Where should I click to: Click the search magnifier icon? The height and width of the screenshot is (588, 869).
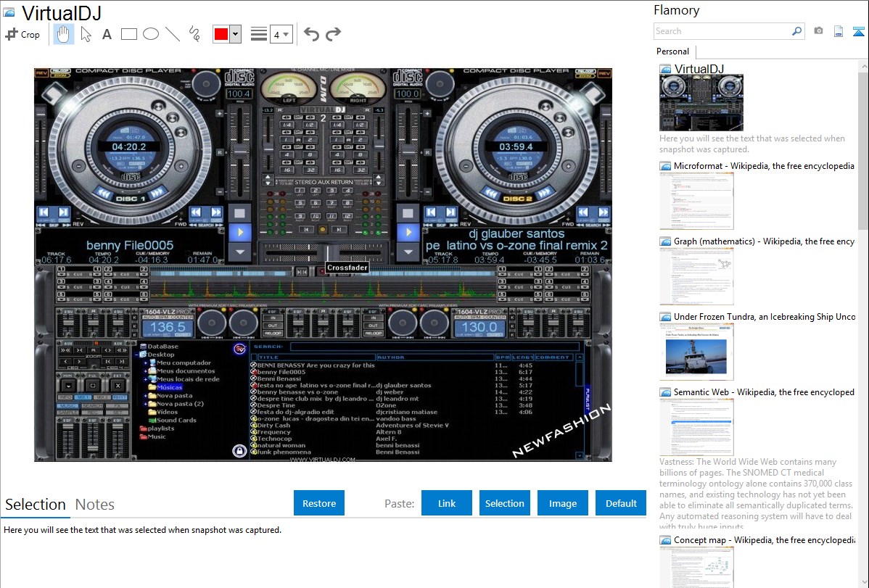click(x=796, y=31)
